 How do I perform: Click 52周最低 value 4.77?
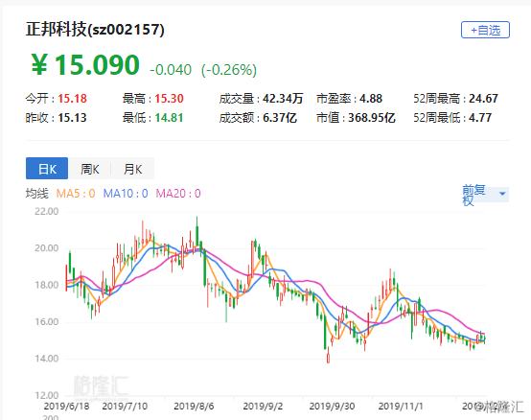click(x=480, y=118)
